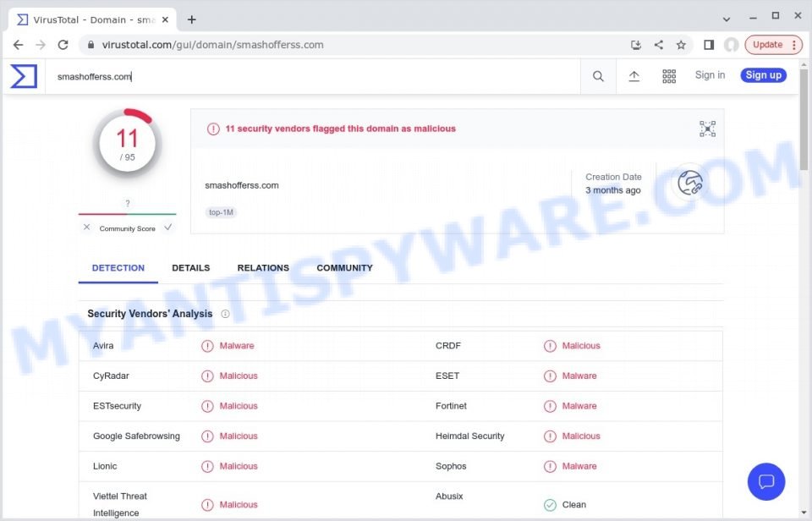
Task: Go back with browser back arrow
Action: [18, 45]
